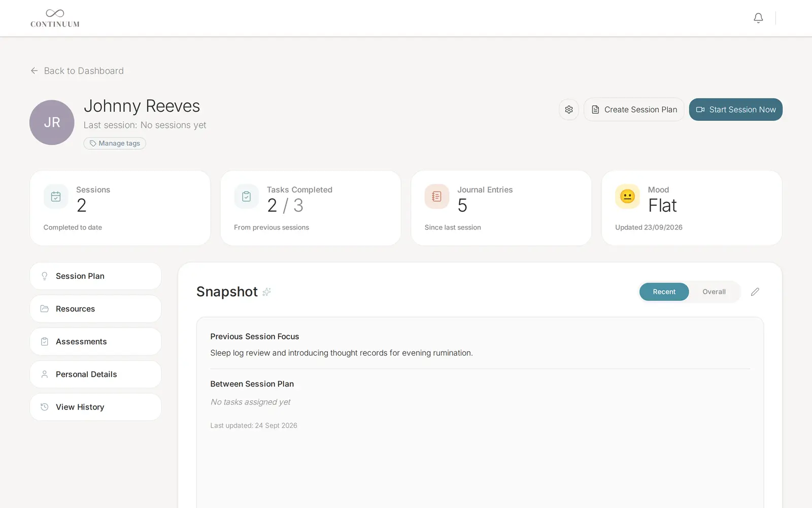
Task: Click the Tasks Completed clipboard icon
Action: (247, 197)
